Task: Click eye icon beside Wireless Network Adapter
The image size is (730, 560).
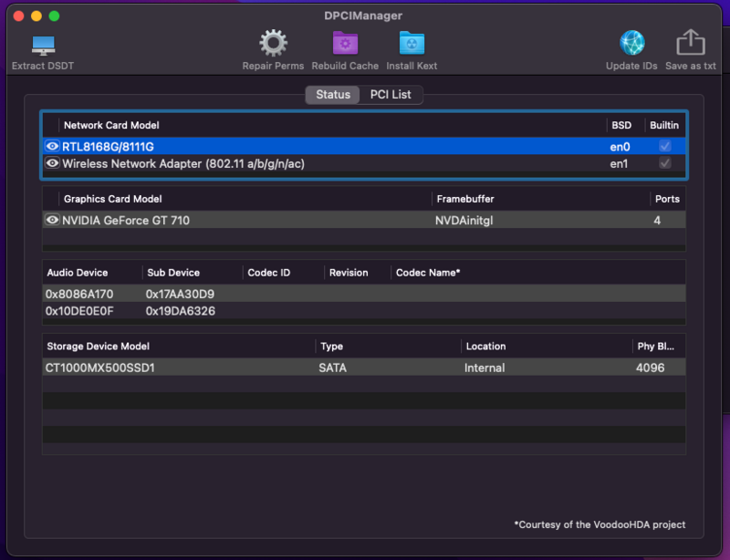Action: coord(53,163)
